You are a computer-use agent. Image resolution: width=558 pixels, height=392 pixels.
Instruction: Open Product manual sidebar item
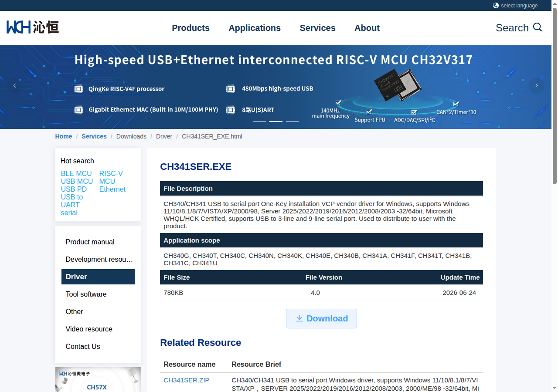tap(98, 242)
